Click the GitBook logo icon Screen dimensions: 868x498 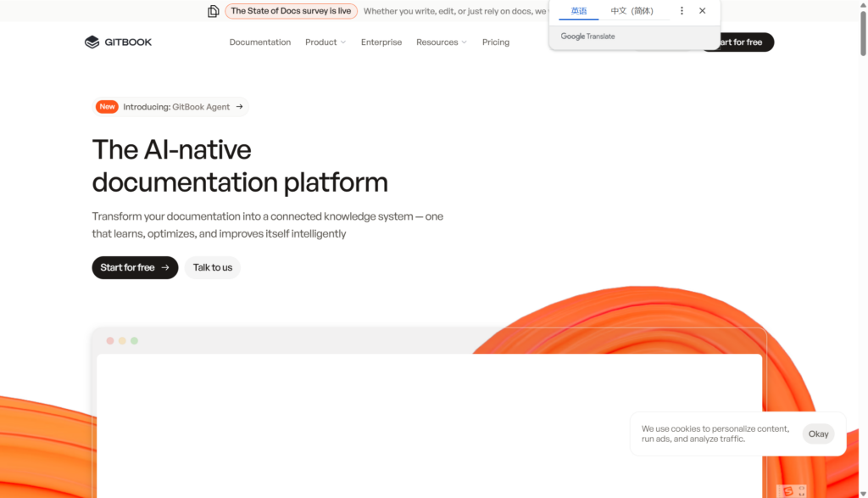click(x=92, y=42)
